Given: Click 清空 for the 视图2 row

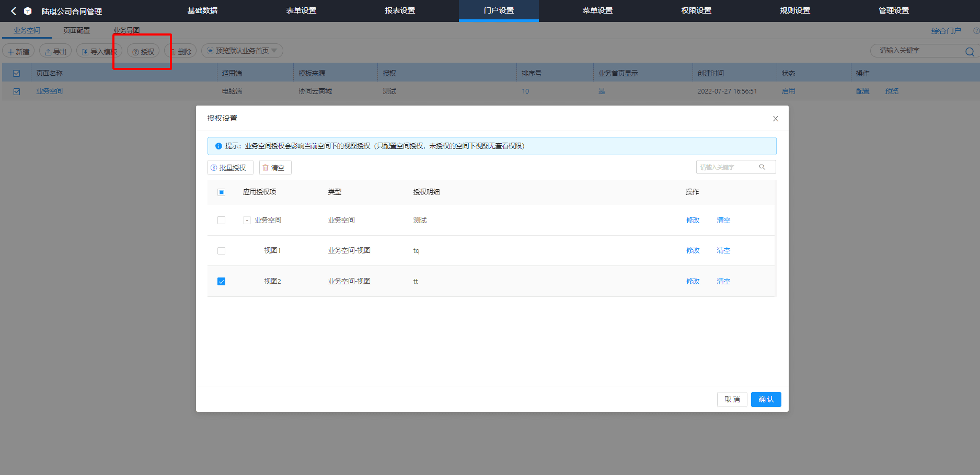Looking at the screenshot, I should [723, 281].
